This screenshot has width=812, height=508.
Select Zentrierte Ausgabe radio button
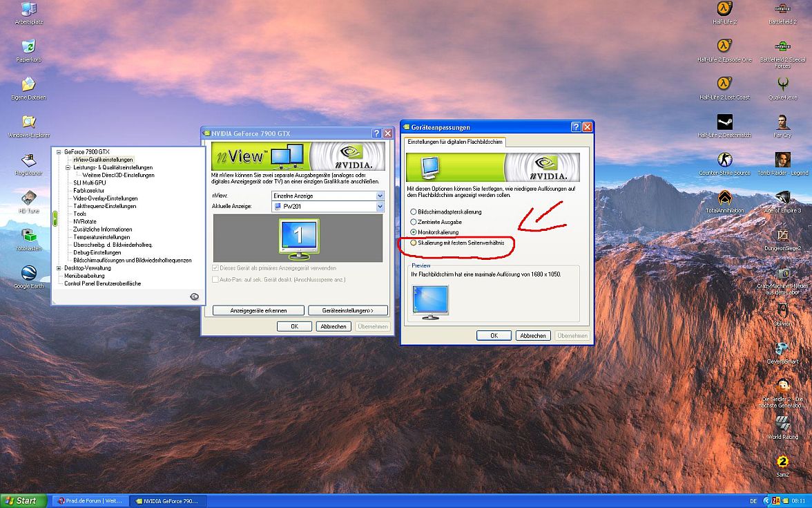pyautogui.click(x=414, y=222)
